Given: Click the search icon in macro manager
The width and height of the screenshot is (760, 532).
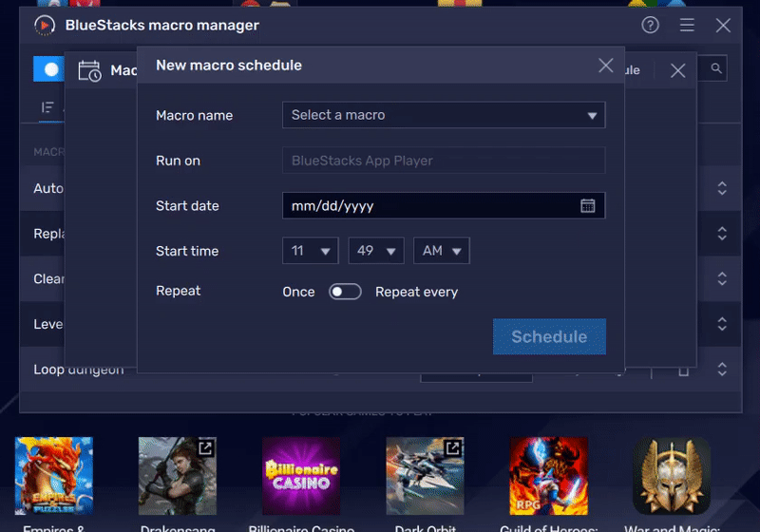Looking at the screenshot, I should [716, 68].
